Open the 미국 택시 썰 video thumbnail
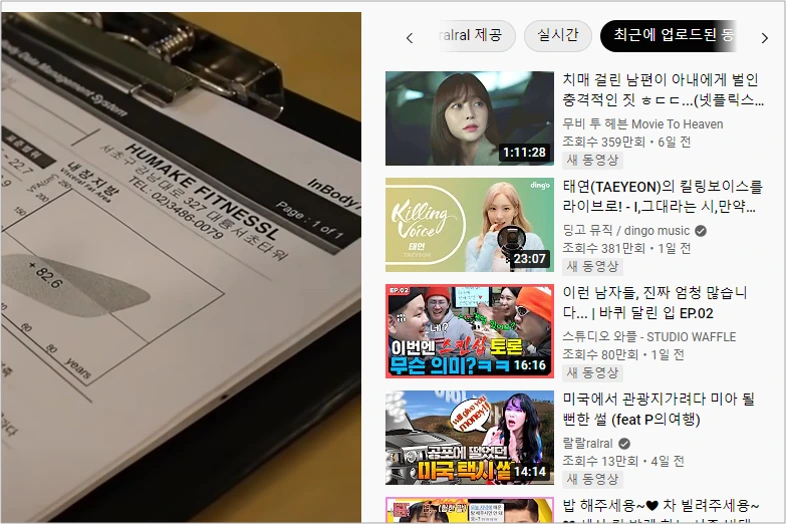 pos(470,438)
